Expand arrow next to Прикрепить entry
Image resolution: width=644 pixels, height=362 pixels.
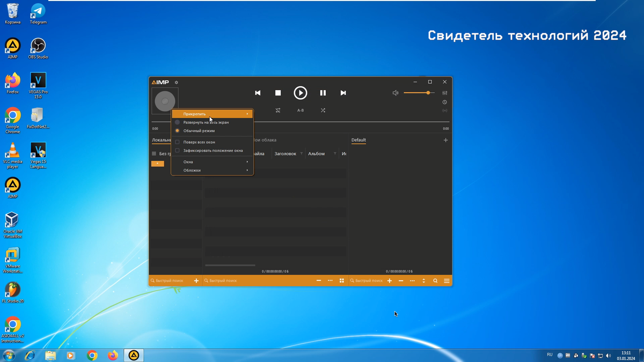[x=247, y=114]
